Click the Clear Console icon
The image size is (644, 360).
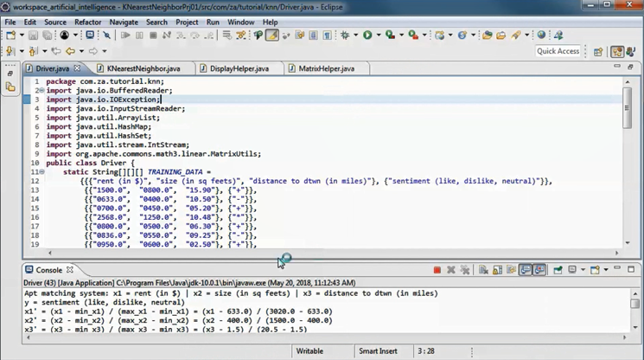(x=484, y=270)
